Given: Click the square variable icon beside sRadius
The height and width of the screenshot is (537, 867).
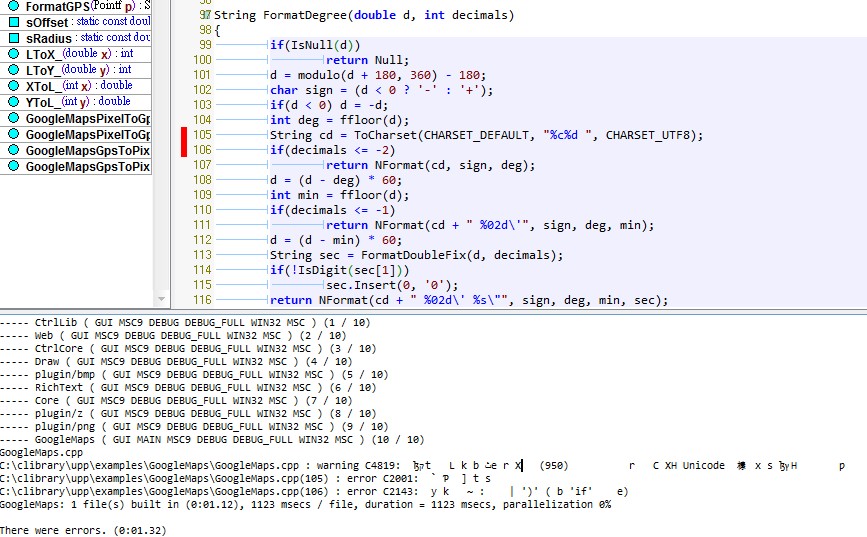Looking at the screenshot, I should (x=13, y=37).
